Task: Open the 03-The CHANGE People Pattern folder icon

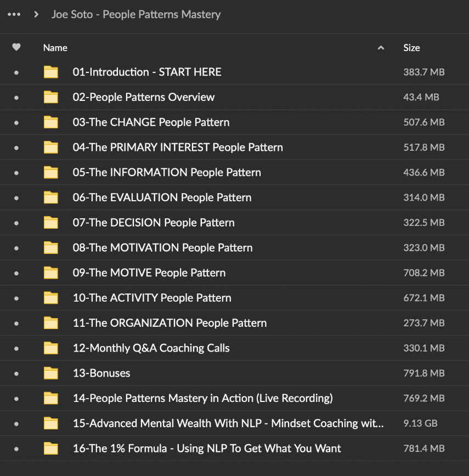Action: click(x=50, y=122)
